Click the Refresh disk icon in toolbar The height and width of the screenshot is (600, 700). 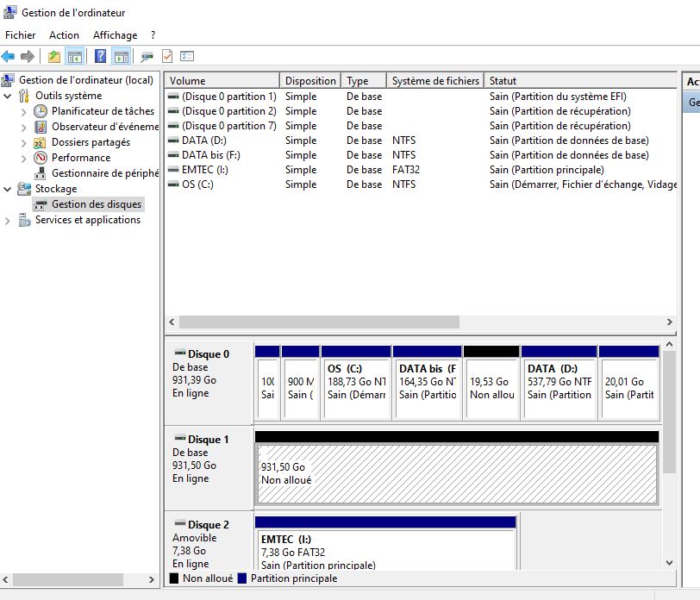click(x=147, y=57)
